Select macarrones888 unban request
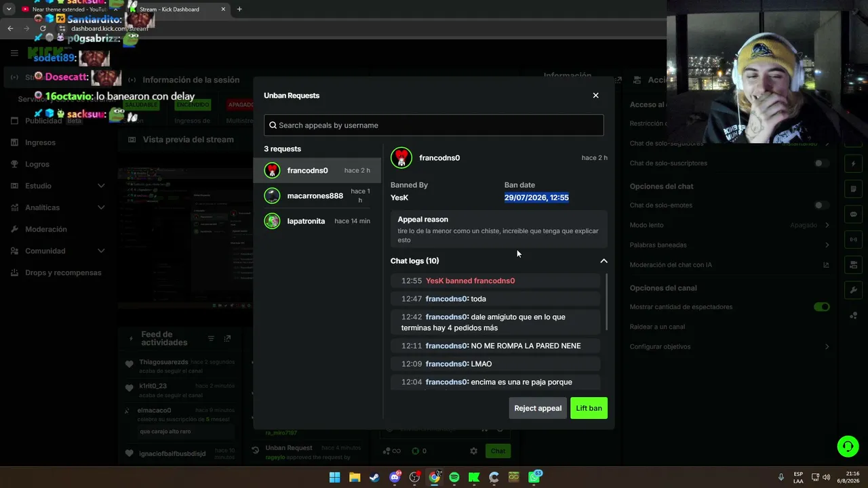This screenshot has width=868, height=488. click(317, 196)
